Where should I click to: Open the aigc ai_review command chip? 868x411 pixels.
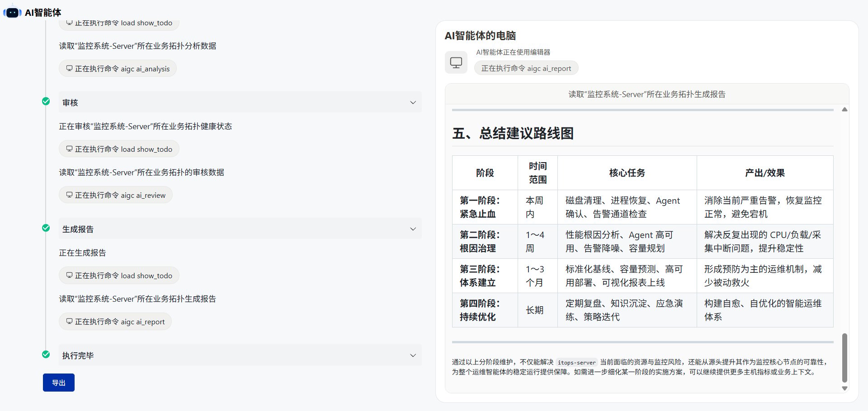(x=116, y=195)
